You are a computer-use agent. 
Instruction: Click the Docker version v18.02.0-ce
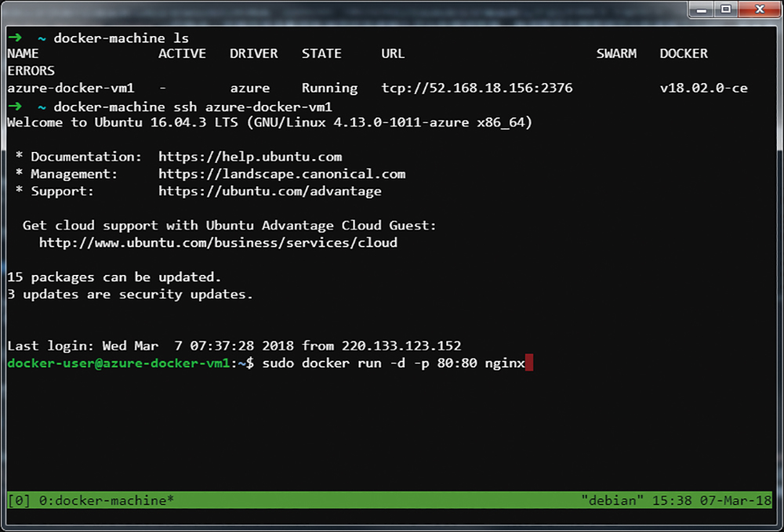pyautogui.click(x=703, y=88)
